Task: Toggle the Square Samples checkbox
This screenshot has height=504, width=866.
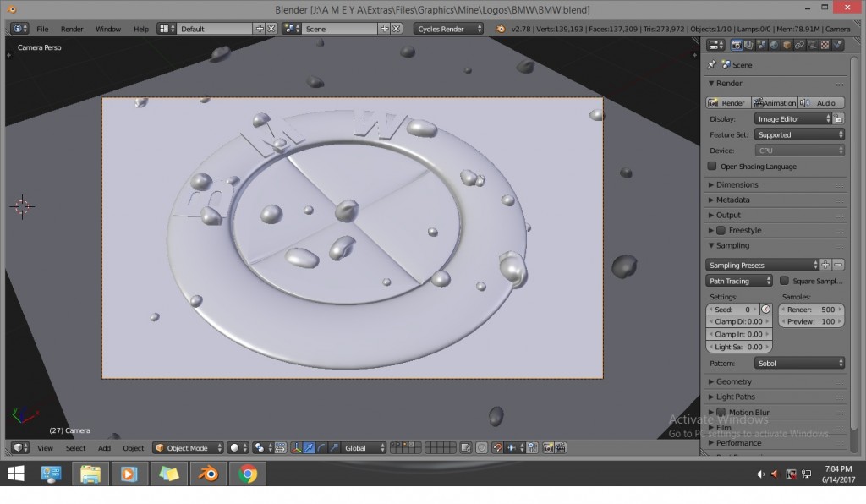Action: [x=784, y=281]
